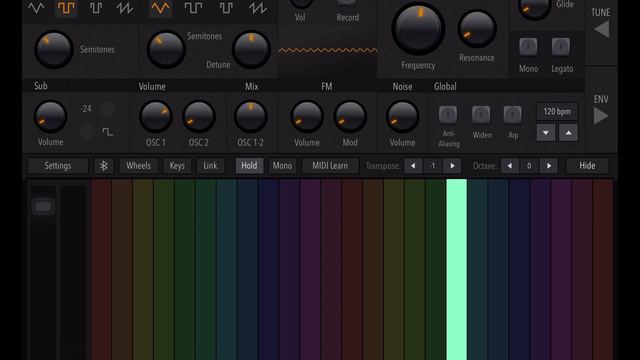Click the Noise Volume knob
The height and width of the screenshot is (360, 640).
[x=402, y=117]
